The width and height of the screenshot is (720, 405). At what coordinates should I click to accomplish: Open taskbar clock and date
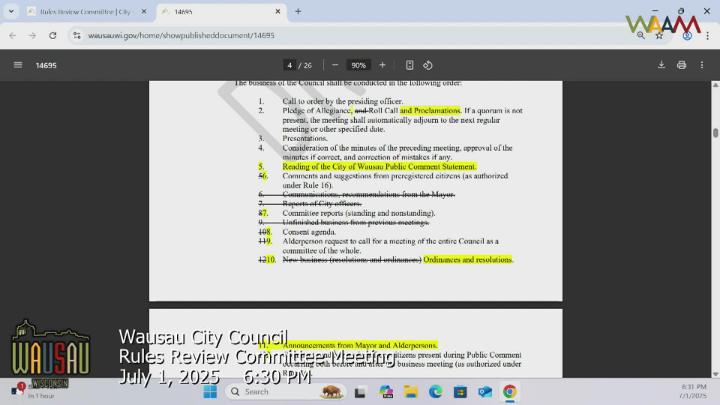click(x=694, y=391)
